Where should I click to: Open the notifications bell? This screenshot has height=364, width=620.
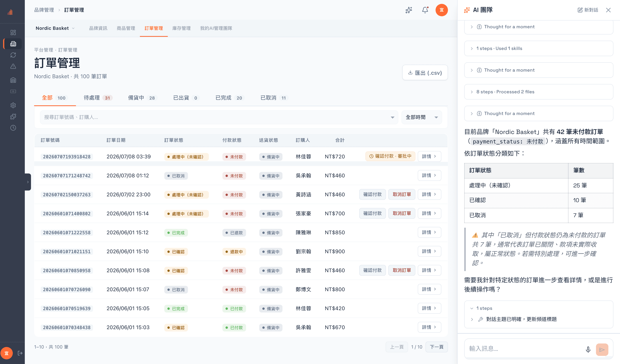pos(425,10)
